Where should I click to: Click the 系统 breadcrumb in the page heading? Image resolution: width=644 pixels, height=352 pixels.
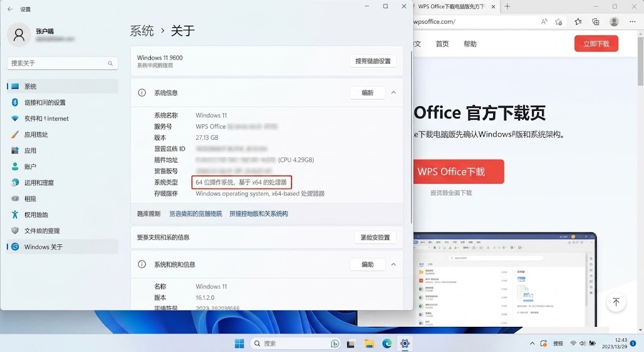pyautogui.click(x=142, y=31)
